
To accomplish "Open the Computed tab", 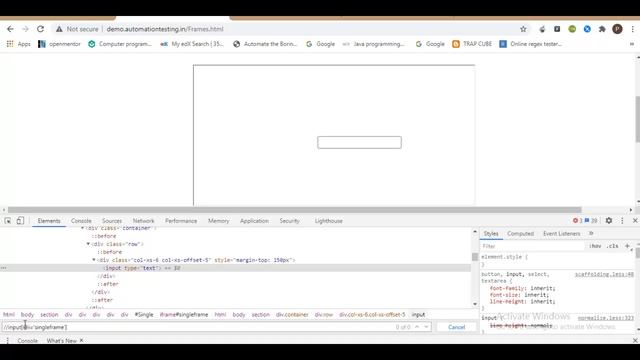I will coord(520,233).
